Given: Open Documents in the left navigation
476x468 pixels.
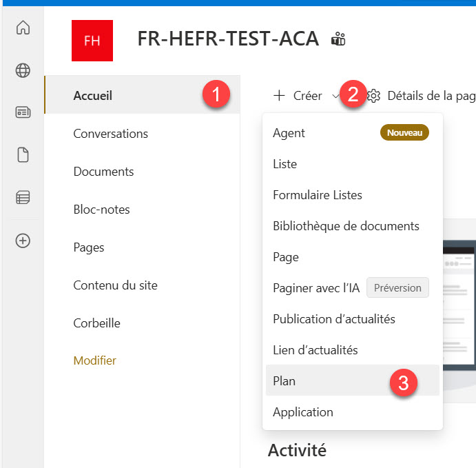Looking at the screenshot, I should (x=103, y=172).
